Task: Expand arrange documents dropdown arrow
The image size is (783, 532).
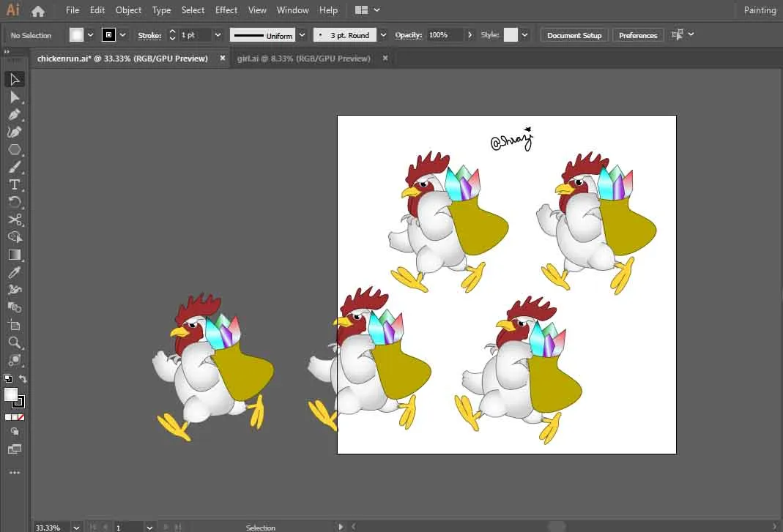Action: 377,10
